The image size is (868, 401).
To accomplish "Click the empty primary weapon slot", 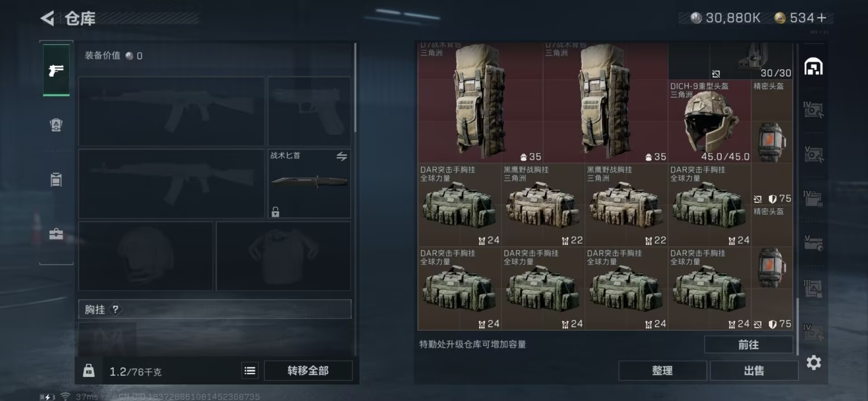I will pos(171,111).
